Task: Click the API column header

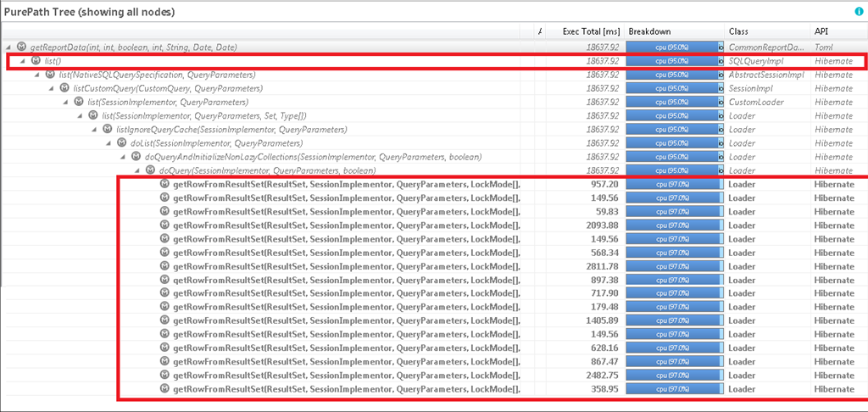Action: point(821,31)
